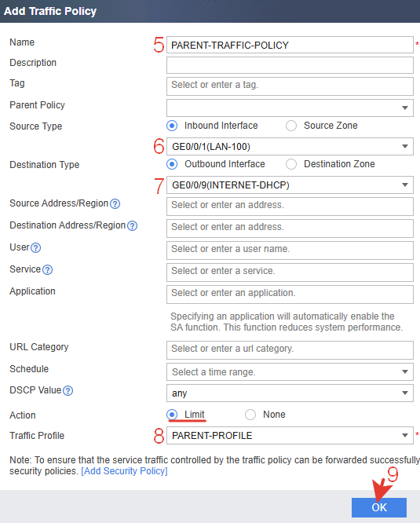Click the Traffic Profile label

(x=37, y=436)
